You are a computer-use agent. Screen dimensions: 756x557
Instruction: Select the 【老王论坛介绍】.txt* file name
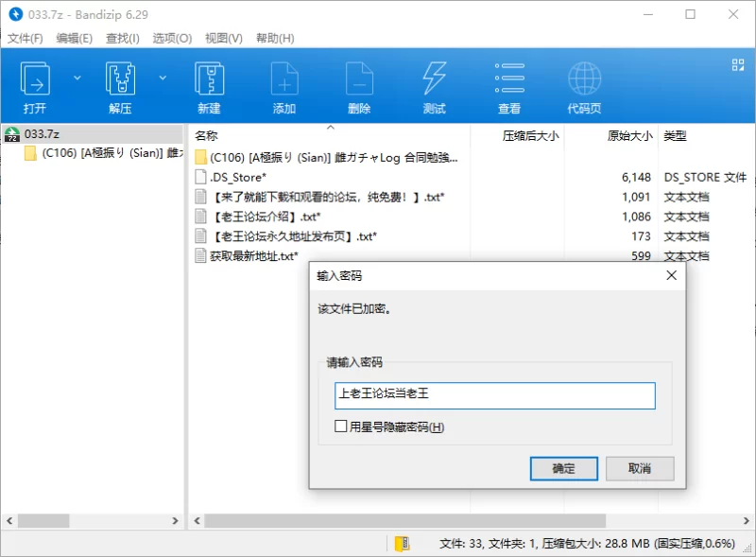click(266, 217)
